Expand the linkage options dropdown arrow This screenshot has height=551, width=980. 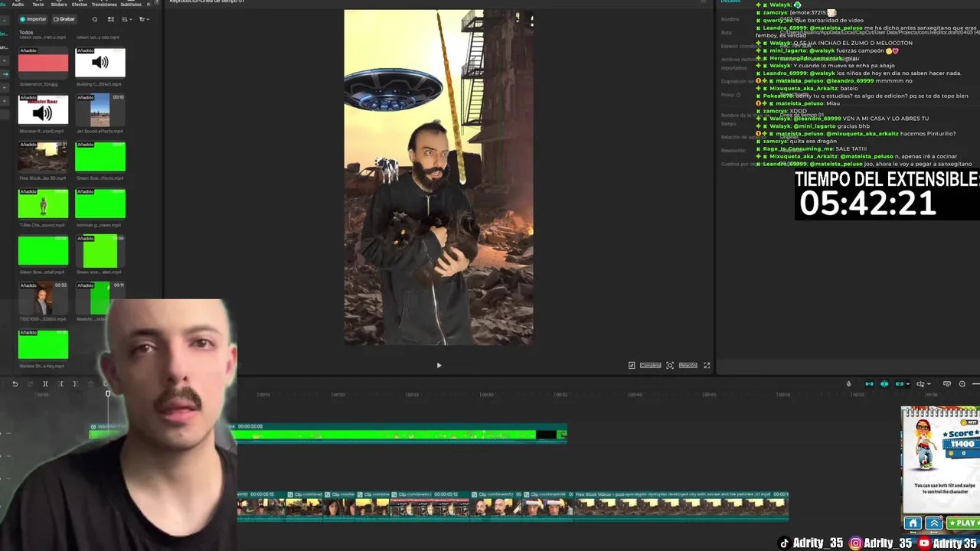(907, 384)
